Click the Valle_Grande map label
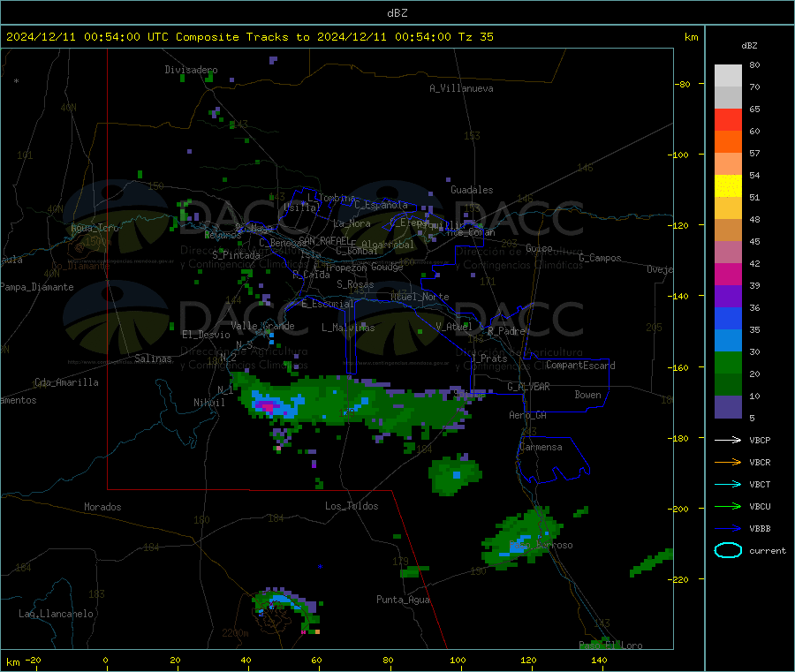 click(262, 326)
